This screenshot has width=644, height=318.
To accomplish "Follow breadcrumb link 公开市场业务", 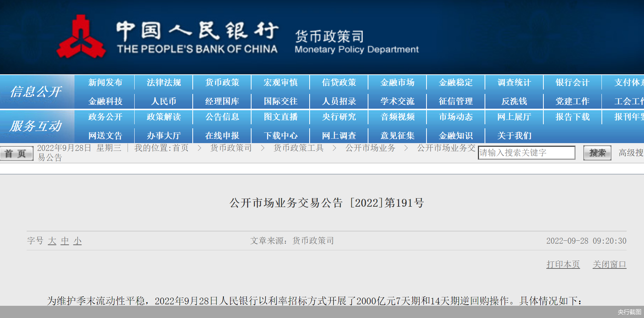I will coord(370,148).
